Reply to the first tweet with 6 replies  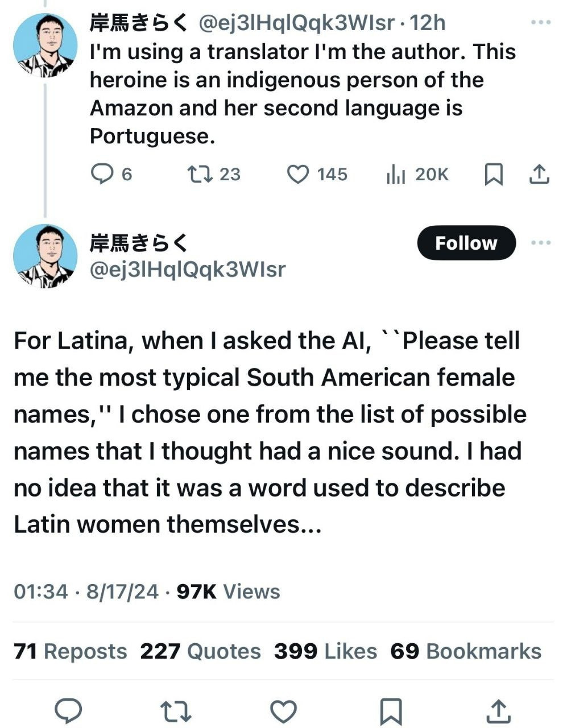(x=102, y=174)
